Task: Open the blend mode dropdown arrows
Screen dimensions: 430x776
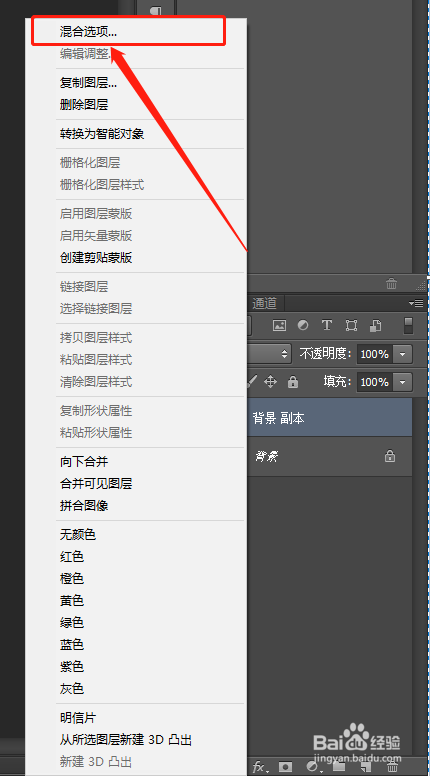Action: [284, 354]
